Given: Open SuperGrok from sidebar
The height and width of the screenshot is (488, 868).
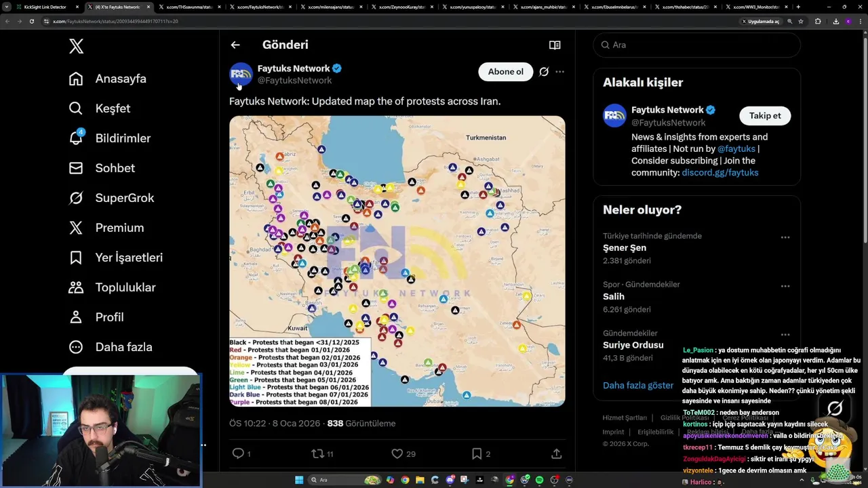Looking at the screenshot, I should click(x=111, y=198).
